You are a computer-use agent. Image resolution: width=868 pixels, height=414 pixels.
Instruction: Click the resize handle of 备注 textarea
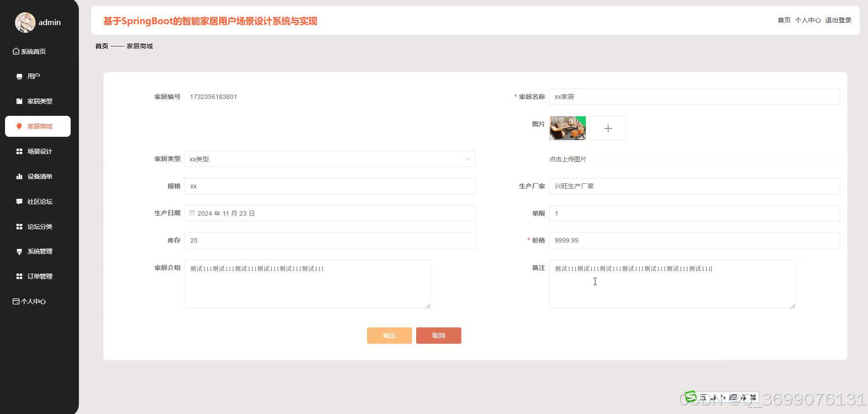click(793, 306)
